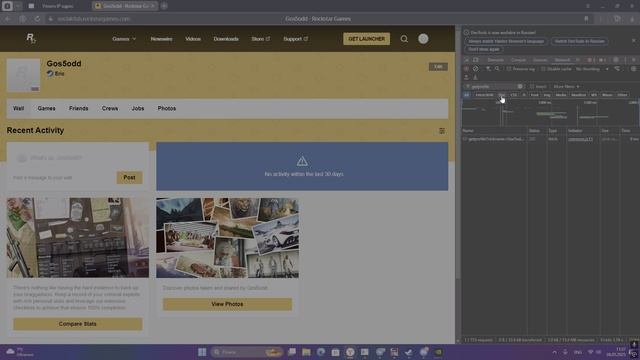Click the export HAR download icon
640x360 pixels.
click(x=475, y=77)
